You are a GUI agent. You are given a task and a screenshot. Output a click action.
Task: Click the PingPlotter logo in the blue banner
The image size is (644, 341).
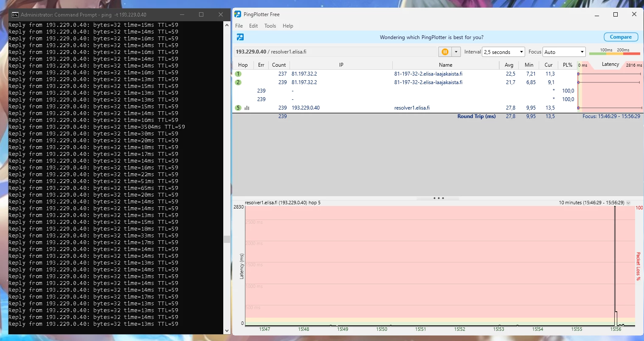point(240,37)
